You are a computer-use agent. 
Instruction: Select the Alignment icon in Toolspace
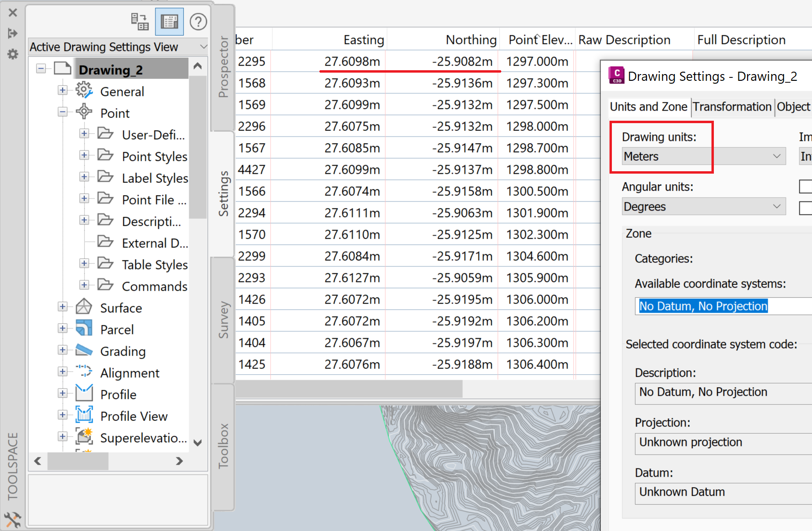(x=83, y=372)
